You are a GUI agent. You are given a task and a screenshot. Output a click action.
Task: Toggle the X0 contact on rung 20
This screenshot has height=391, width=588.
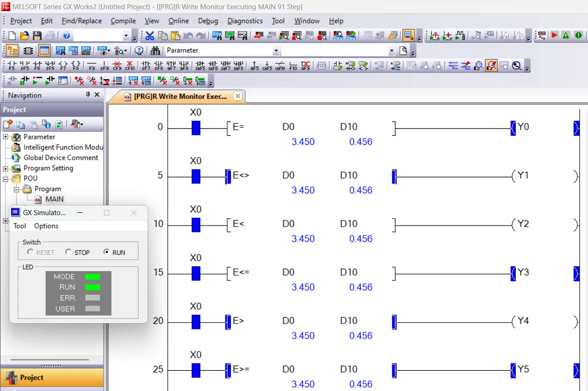point(196,322)
